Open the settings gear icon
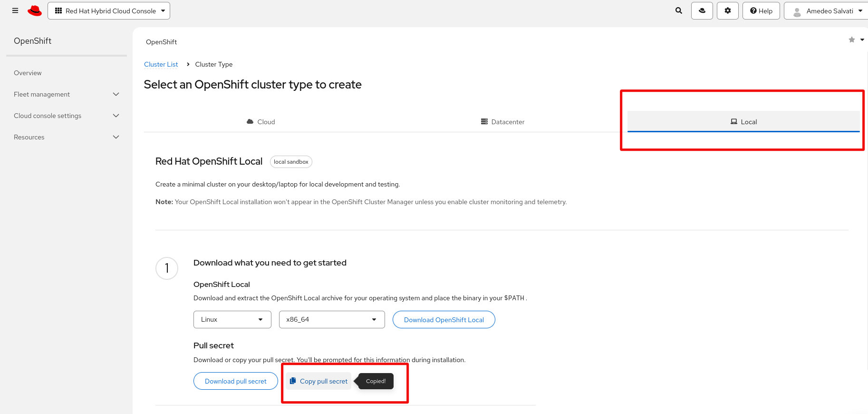Screen dimensions: 868x414 tap(728, 10)
